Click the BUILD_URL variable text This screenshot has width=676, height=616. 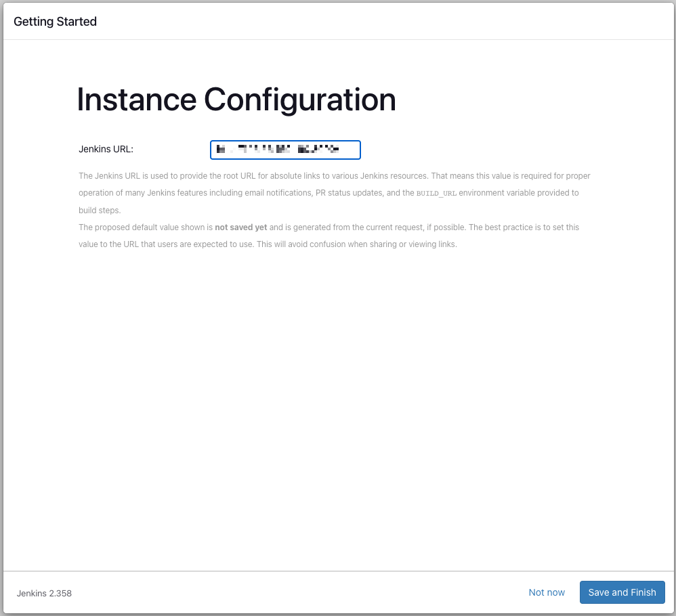pos(436,194)
